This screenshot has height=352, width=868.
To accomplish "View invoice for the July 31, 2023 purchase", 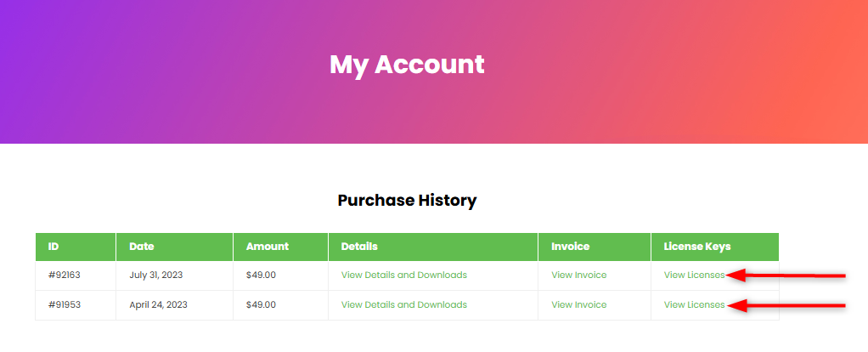I will click(578, 275).
